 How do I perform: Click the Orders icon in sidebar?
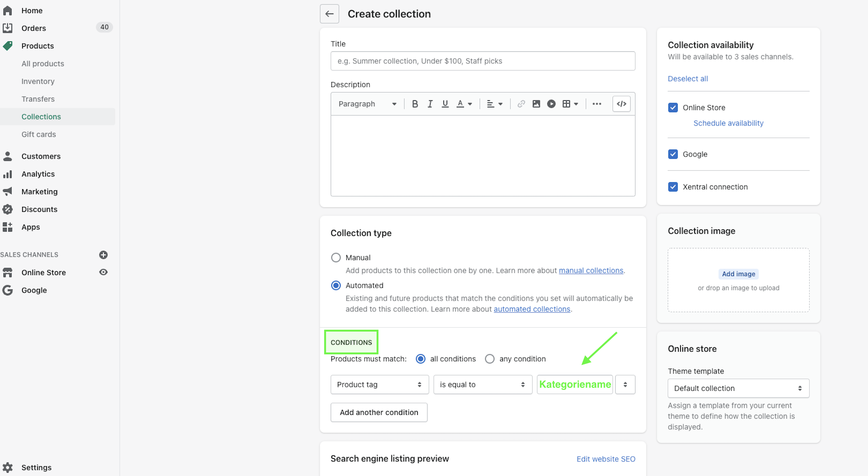[x=7, y=28]
